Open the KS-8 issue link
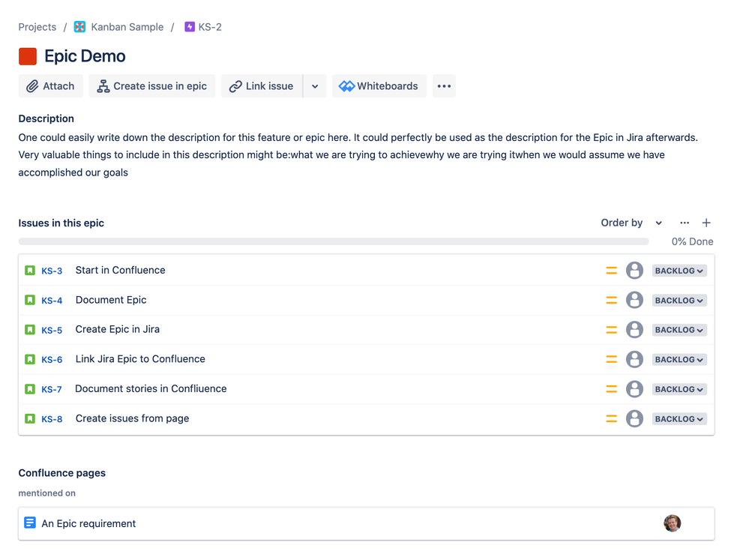 52,419
